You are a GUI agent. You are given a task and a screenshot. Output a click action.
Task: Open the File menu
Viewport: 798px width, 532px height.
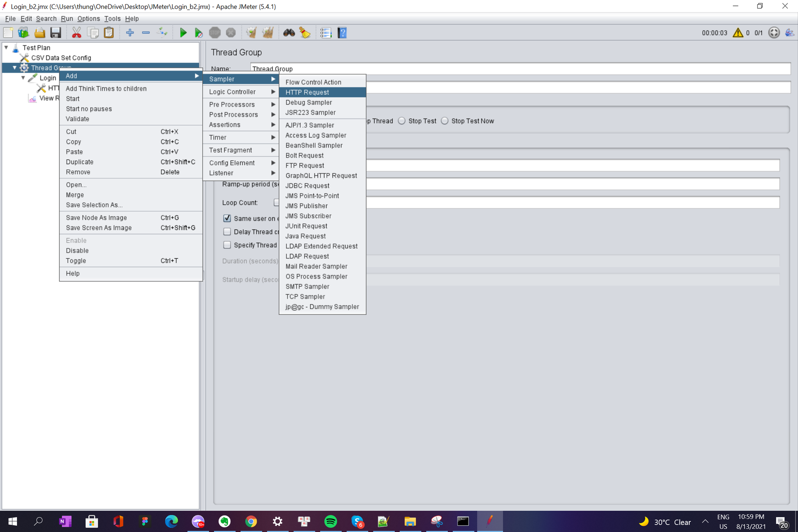pyautogui.click(x=10, y=18)
